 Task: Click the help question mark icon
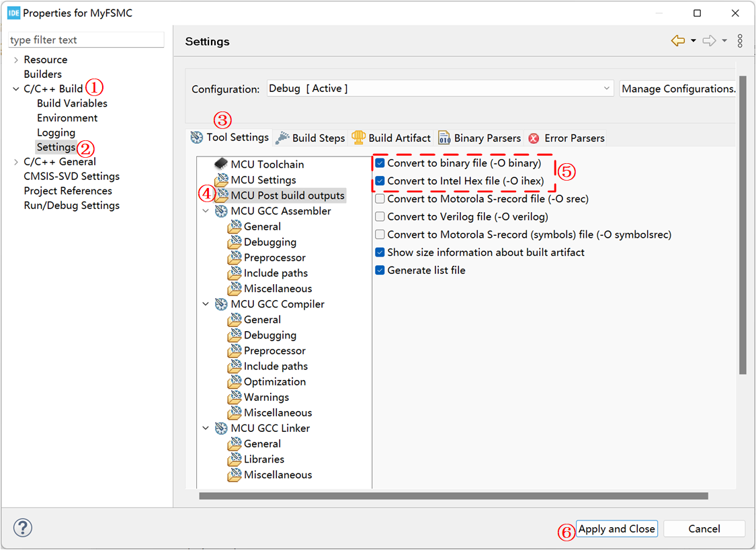23,527
